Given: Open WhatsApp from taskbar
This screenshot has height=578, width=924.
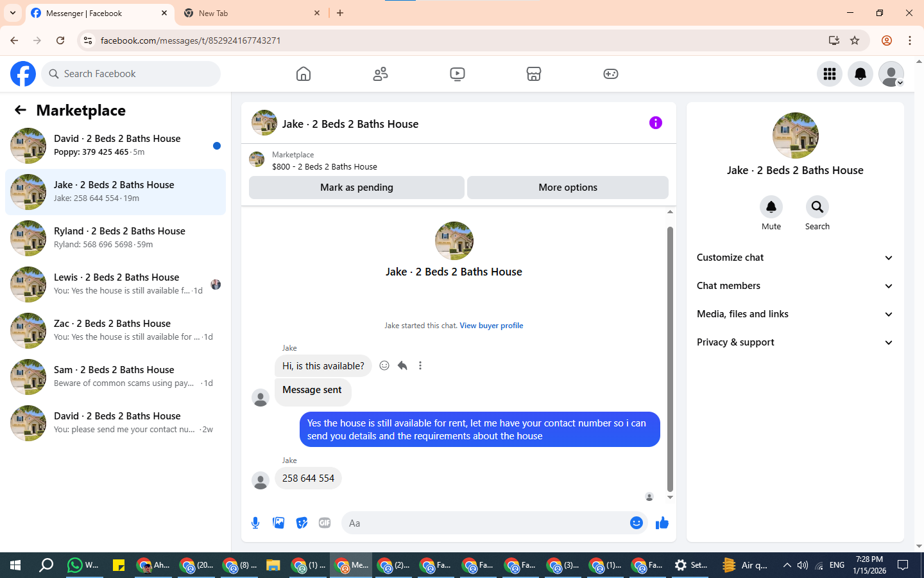Looking at the screenshot, I should point(83,565).
